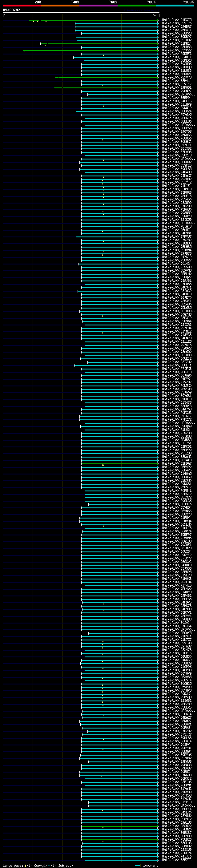Select label UniRef100_Q5NQ66
Image resolution: width=197 pixels, height=868 pixels.
click(x=177, y=135)
